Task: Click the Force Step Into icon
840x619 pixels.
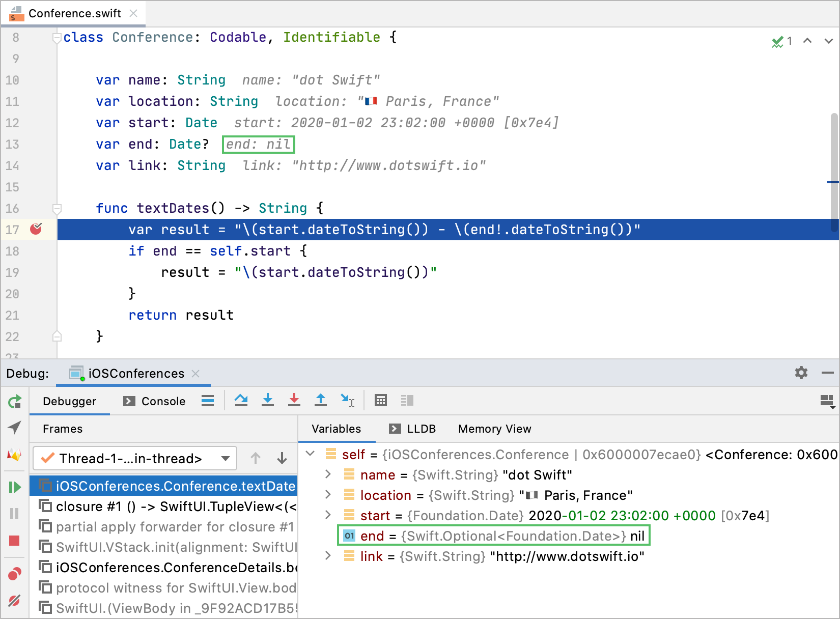Action: pyautogui.click(x=294, y=401)
